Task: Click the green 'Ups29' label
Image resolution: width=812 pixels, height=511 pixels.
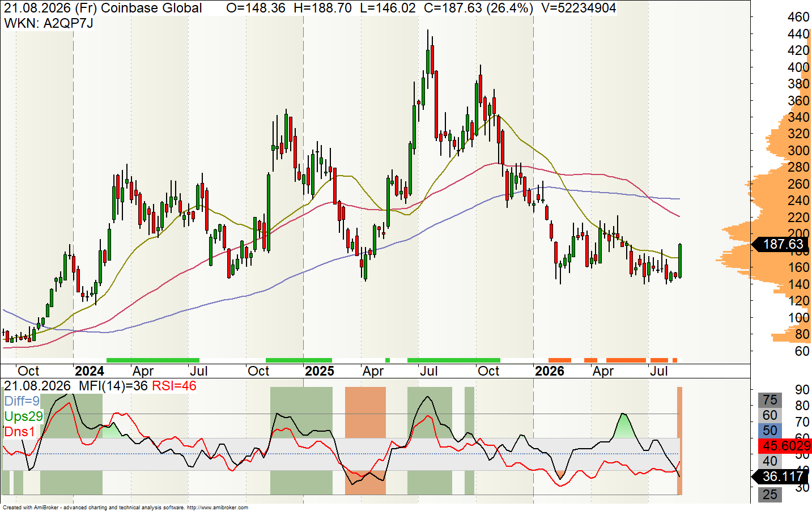Action: click(24, 416)
